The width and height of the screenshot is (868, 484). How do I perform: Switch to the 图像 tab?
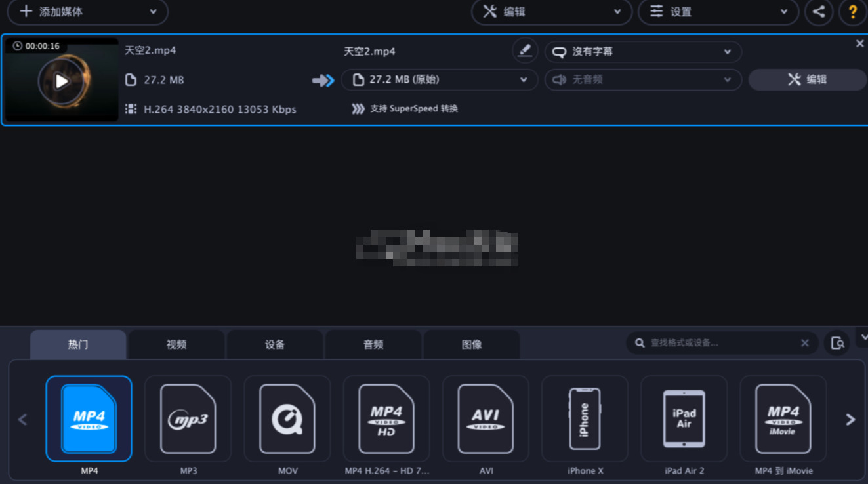472,344
